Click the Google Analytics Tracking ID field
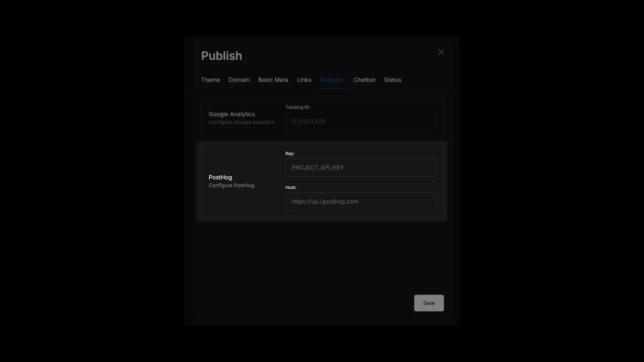644x362 pixels. (x=361, y=121)
